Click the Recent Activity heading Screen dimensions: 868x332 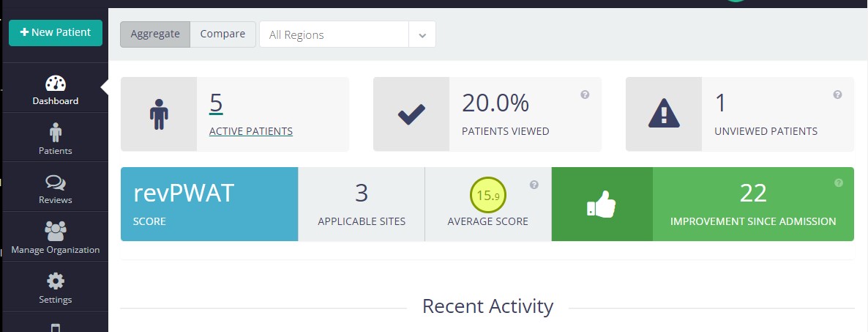(487, 306)
